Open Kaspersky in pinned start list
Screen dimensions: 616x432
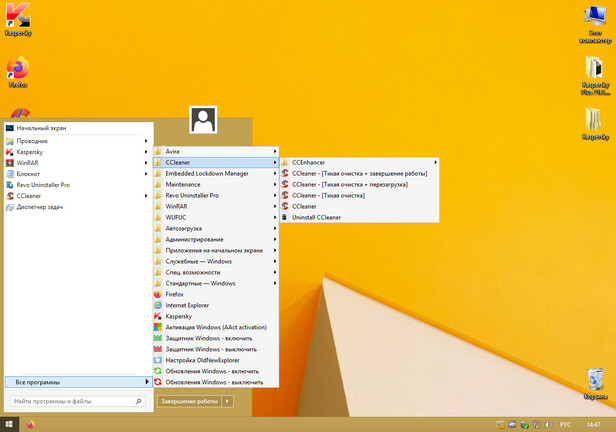click(x=78, y=152)
